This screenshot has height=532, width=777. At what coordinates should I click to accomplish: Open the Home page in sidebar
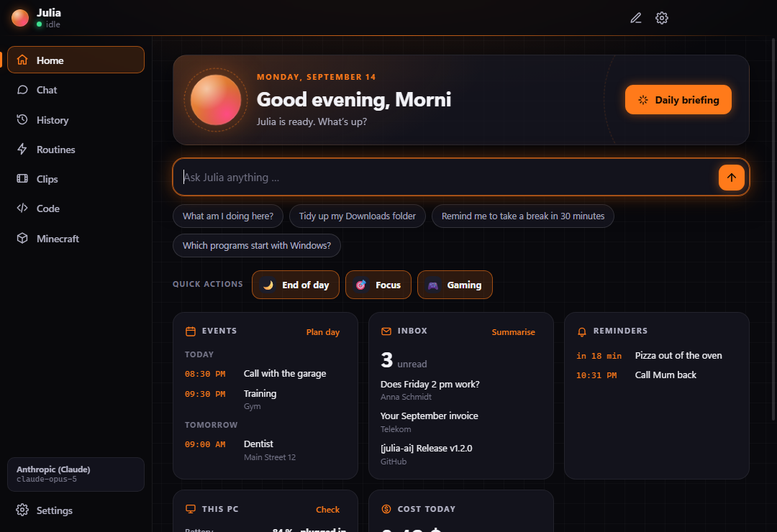pyautogui.click(x=76, y=60)
